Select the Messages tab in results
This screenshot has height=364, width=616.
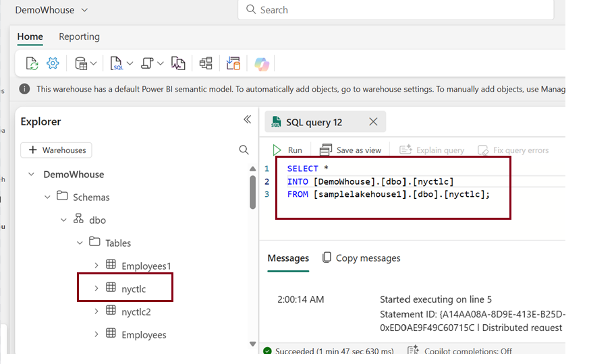[x=288, y=258]
